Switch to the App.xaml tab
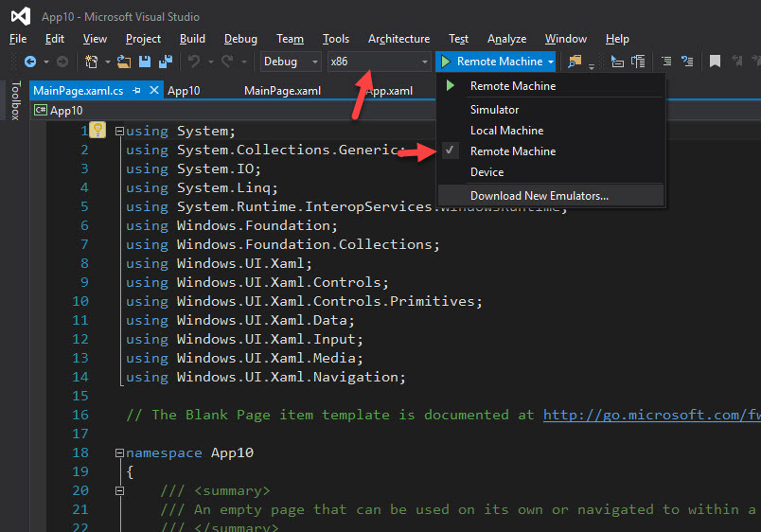 tap(390, 91)
